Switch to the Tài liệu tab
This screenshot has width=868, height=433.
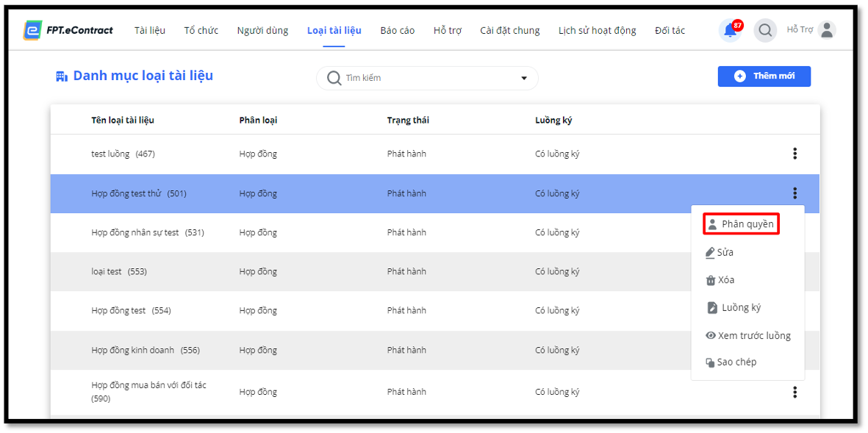click(149, 30)
